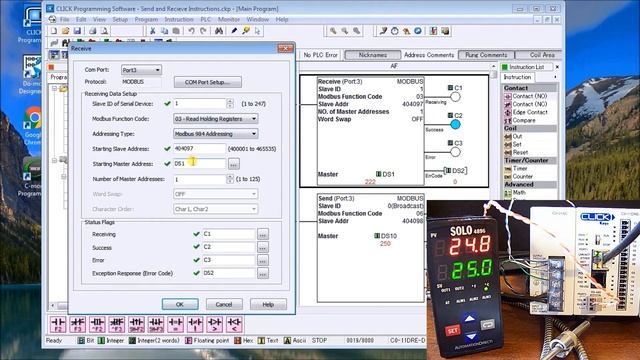Open the File menu
This screenshot has width=640, height=360.
pyautogui.click(x=64, y=19)
